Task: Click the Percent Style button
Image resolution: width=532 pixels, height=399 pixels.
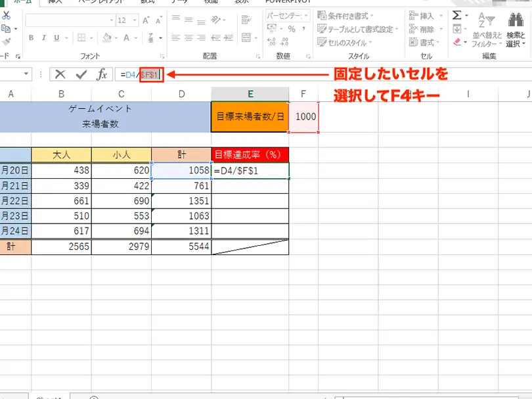Action: point(292,29)
